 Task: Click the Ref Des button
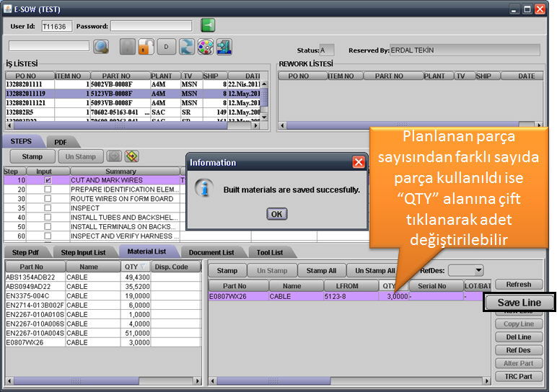point(519,350)
